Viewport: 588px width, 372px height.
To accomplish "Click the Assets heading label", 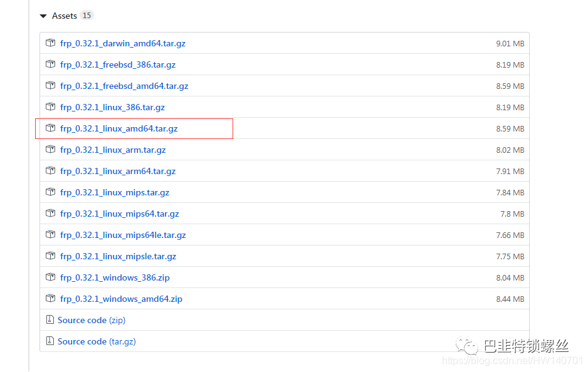I will [x=65, y=16].
